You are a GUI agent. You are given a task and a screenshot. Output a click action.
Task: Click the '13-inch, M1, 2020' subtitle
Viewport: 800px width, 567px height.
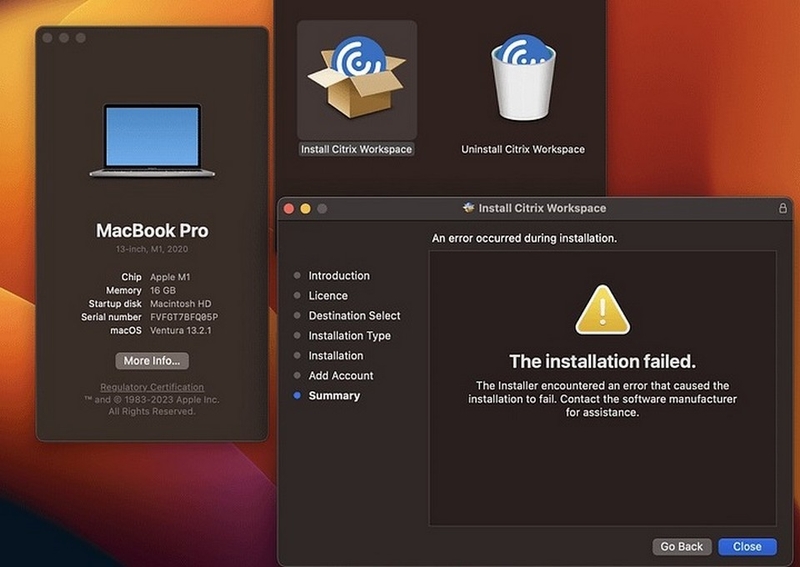[x=152, y=249]
